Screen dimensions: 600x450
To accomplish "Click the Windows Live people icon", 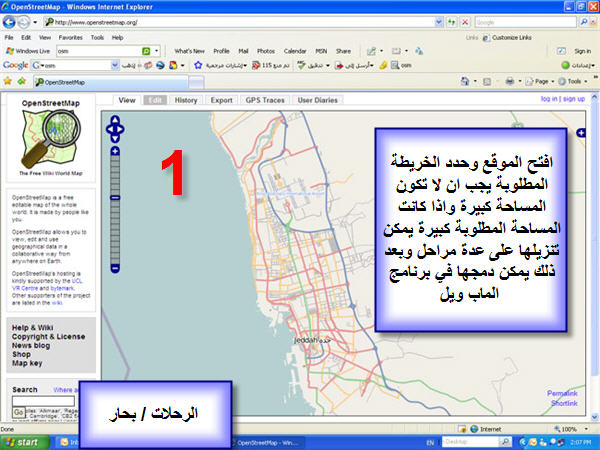I will click(x=419, y=51).
